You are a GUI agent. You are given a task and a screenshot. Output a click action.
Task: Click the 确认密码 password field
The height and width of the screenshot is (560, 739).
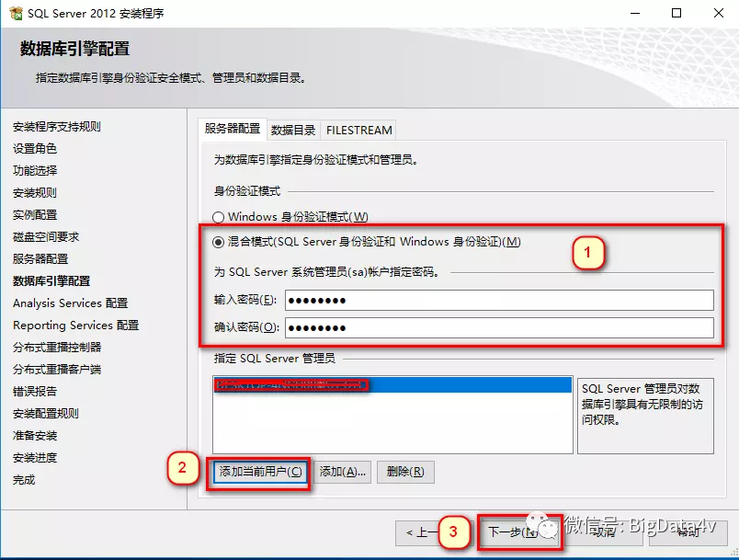tap(499, 327)
